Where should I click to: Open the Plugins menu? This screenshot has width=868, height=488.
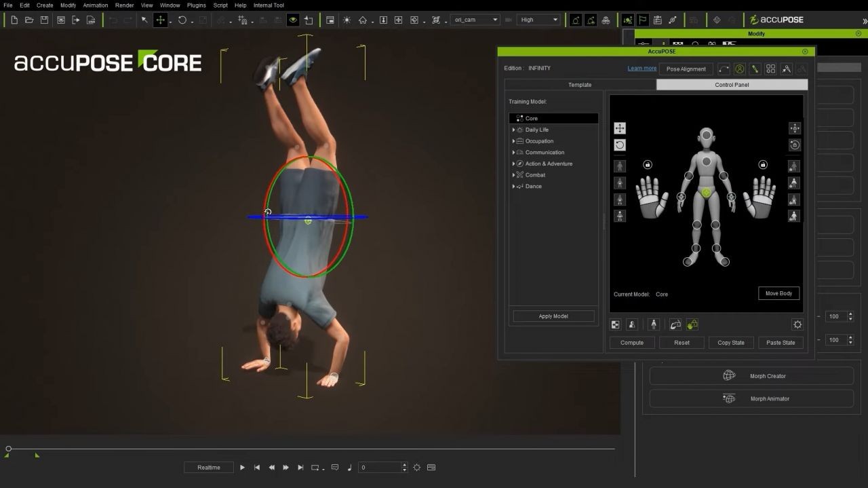(196, 5)
